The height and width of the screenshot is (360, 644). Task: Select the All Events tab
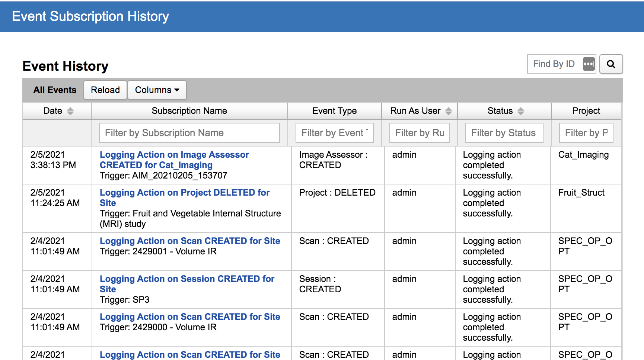click(x=55, y=90)
